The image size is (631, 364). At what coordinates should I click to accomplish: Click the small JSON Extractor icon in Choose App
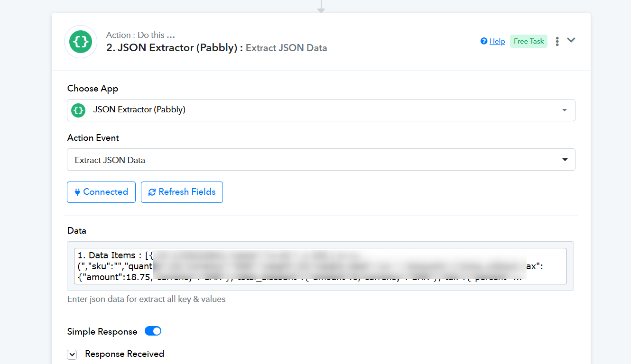coord(78,110)
